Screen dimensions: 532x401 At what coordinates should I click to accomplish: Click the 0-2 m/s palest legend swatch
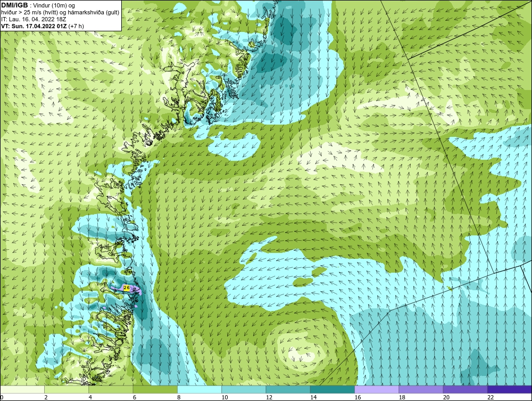pos(22,389)
